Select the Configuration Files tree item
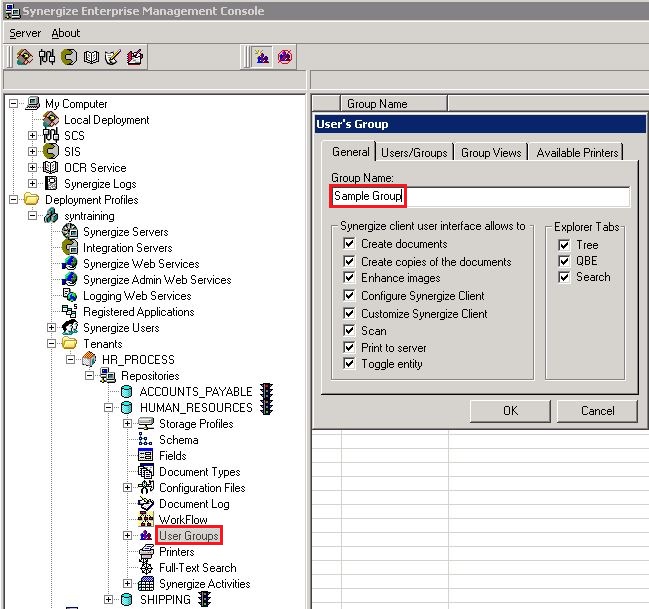649x609 pixels. click(202, 488)
